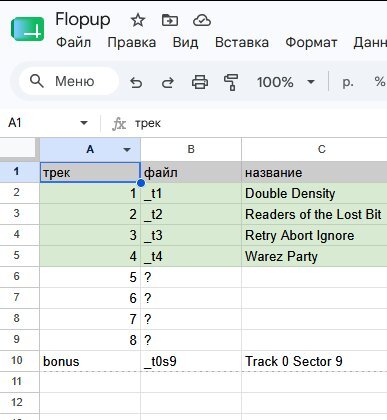This screenshot has width=387, height=420.
Task: Select row 10 header
Action: click(17, 361)
